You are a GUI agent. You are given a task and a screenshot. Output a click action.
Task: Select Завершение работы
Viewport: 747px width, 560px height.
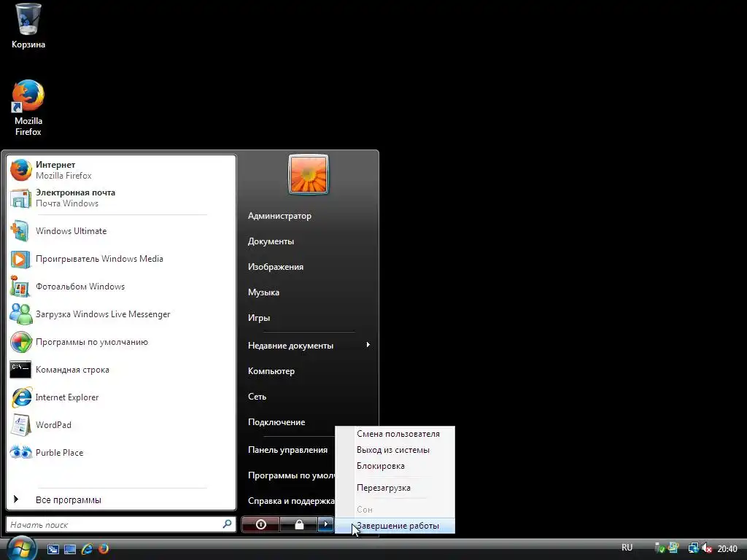pyautogui.click(x=395, y=526)
